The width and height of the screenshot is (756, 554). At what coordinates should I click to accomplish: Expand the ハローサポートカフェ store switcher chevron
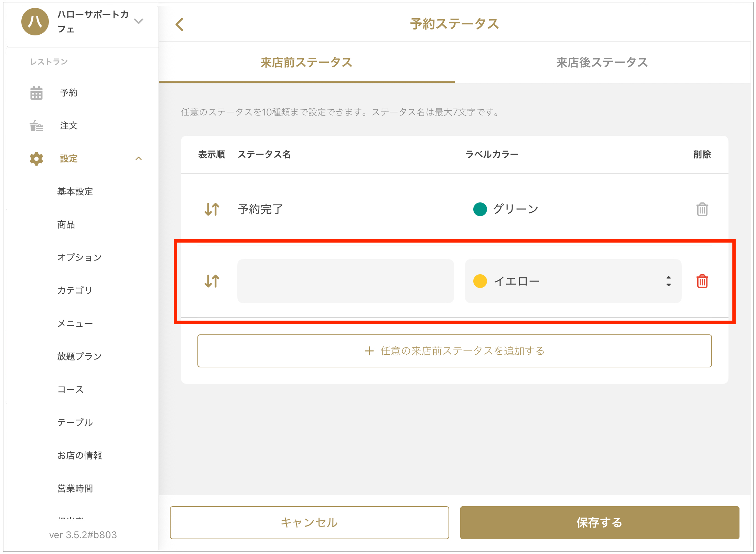139,21
